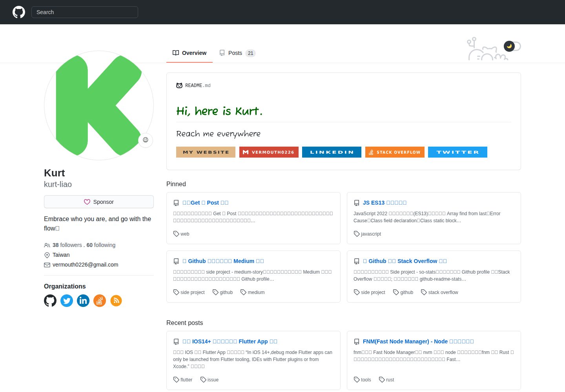The width and height of the screenshot is (565, 392).
Task: Select the tools tag
Action: (363, 380)
